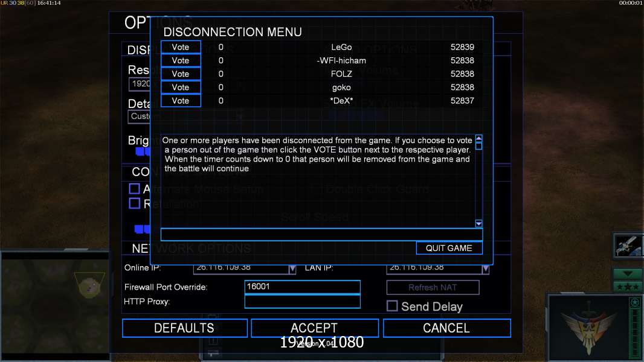The width and height of the screenshot is (644, 362).
Task: Click the green down-arrow button
Action: coord(628,274)
